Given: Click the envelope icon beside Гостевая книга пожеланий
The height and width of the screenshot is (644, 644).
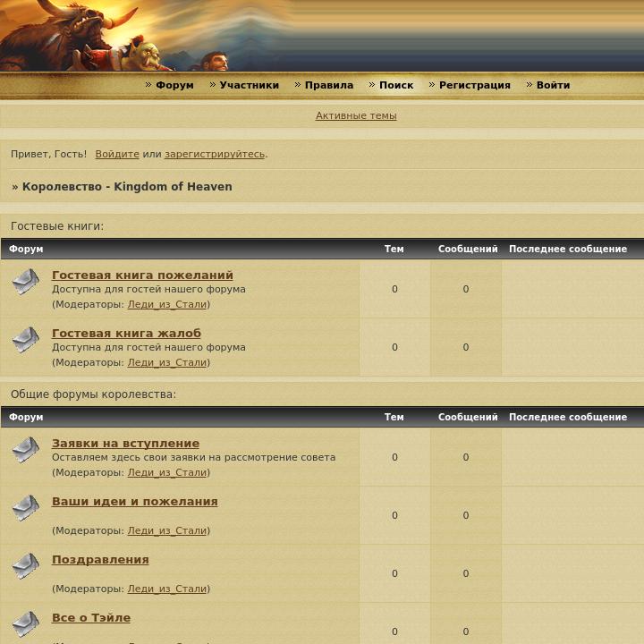Looking at the screenshot, I should (25, 282).
